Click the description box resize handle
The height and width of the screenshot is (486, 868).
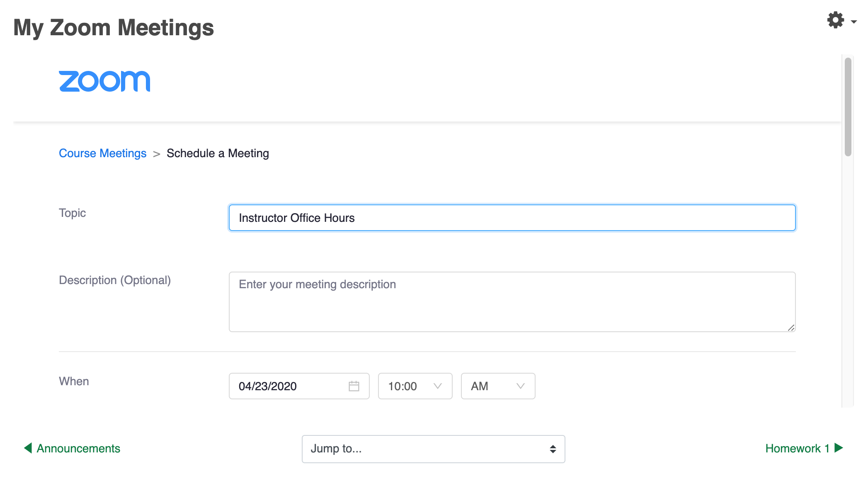click(x=791, y=328)
